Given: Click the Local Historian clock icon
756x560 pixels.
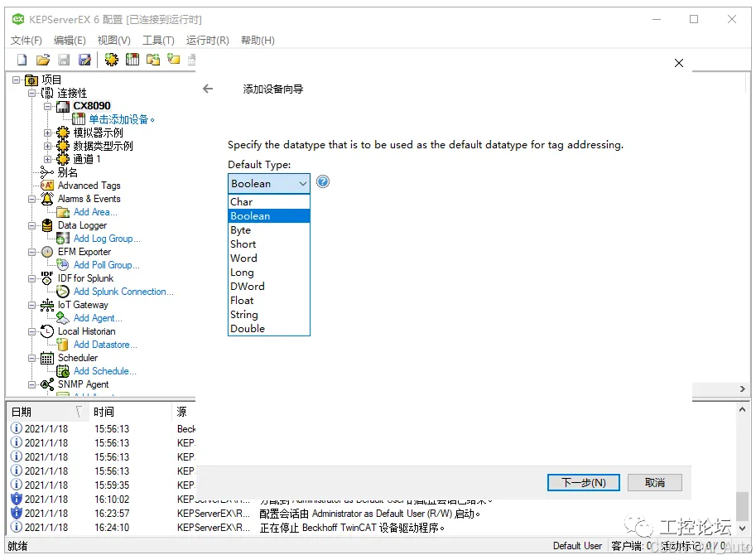Looking at the screenshot, I should click(x=47, y=331).
